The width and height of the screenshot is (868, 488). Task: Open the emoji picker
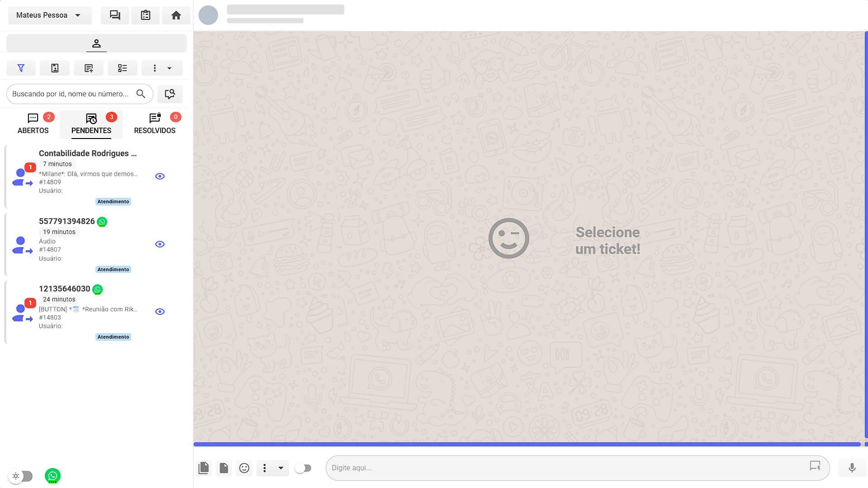click(x=244, y=468)
